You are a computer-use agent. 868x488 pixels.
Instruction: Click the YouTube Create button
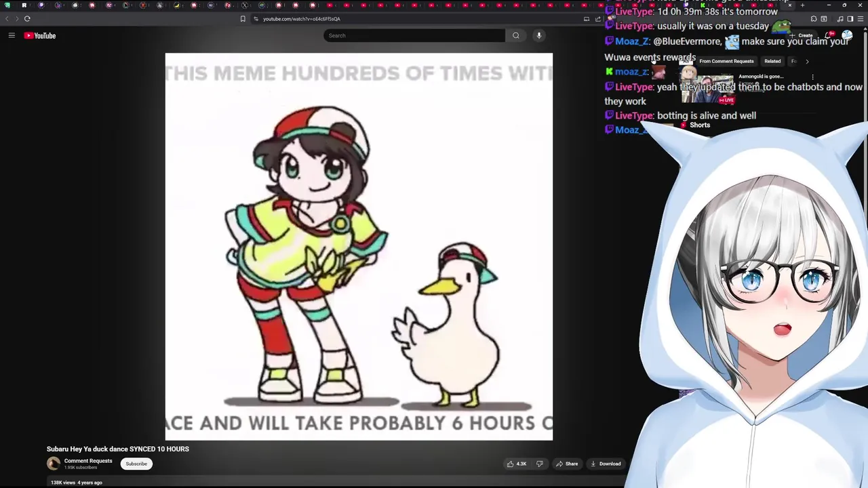[802, 35]
